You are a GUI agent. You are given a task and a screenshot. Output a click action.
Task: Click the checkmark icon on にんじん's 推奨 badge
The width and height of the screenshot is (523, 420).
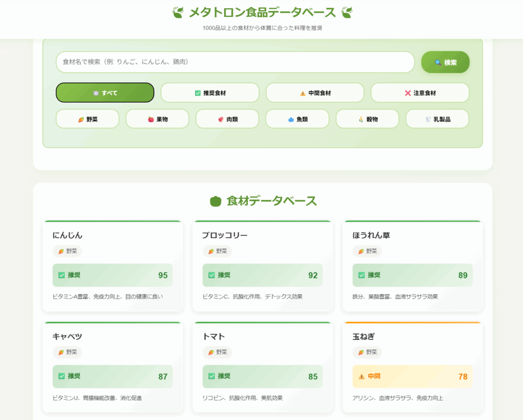click(x=62, y=275)
